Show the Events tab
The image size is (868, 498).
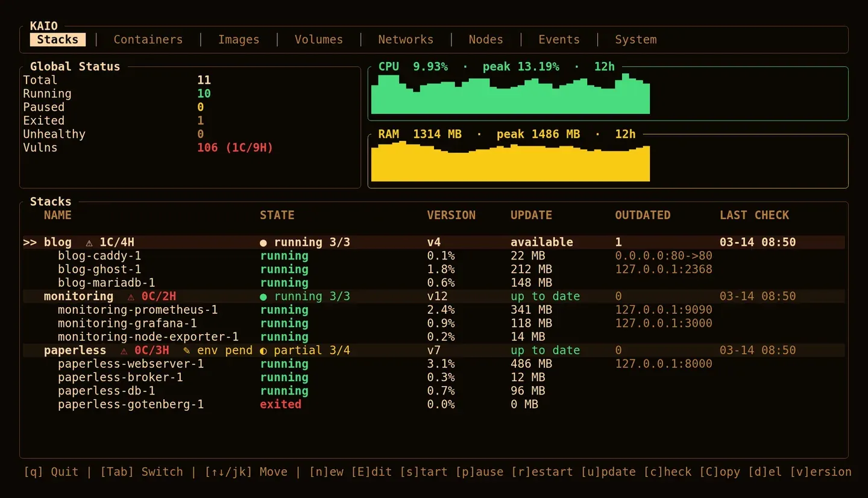point(559,40)
